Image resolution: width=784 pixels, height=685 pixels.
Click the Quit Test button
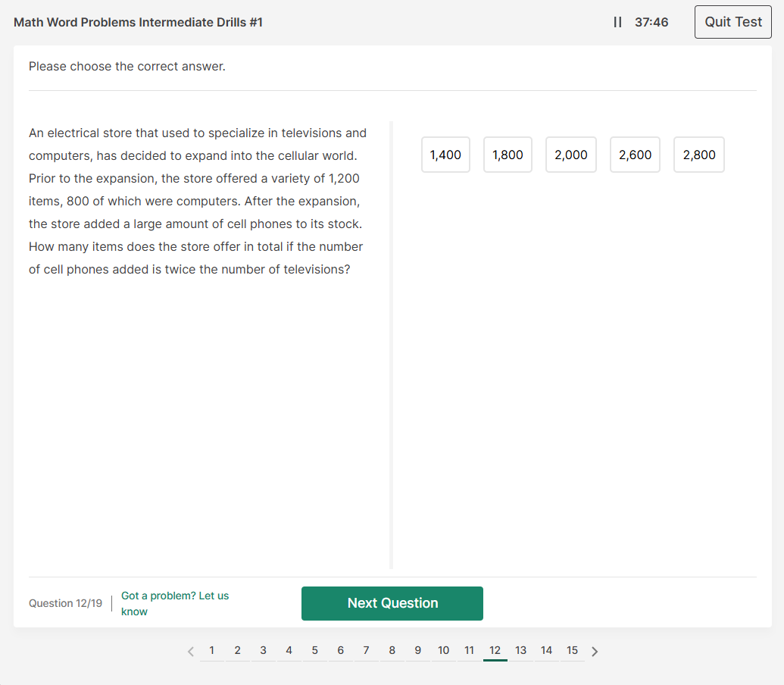coord(732,22)
